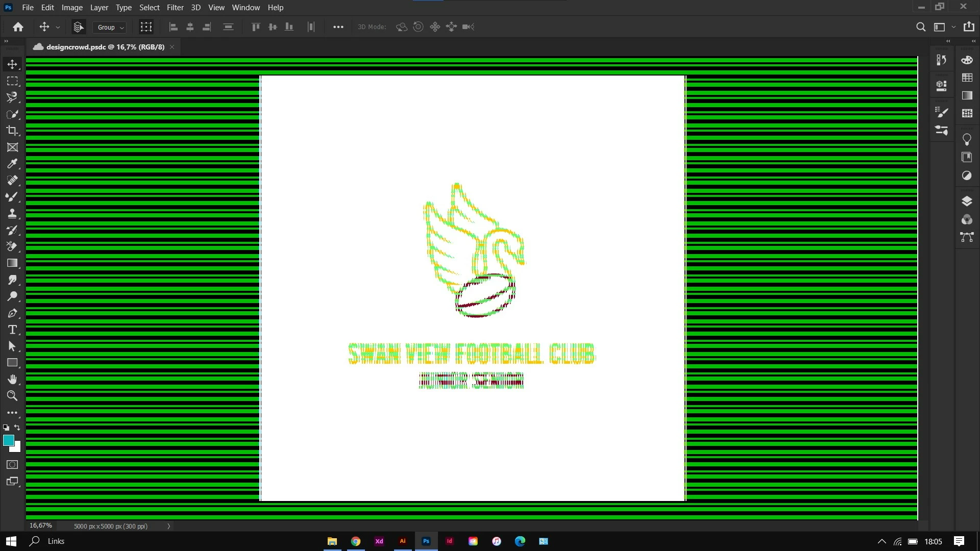
Task: Open the Filter menu
Action: click(175, 8)
